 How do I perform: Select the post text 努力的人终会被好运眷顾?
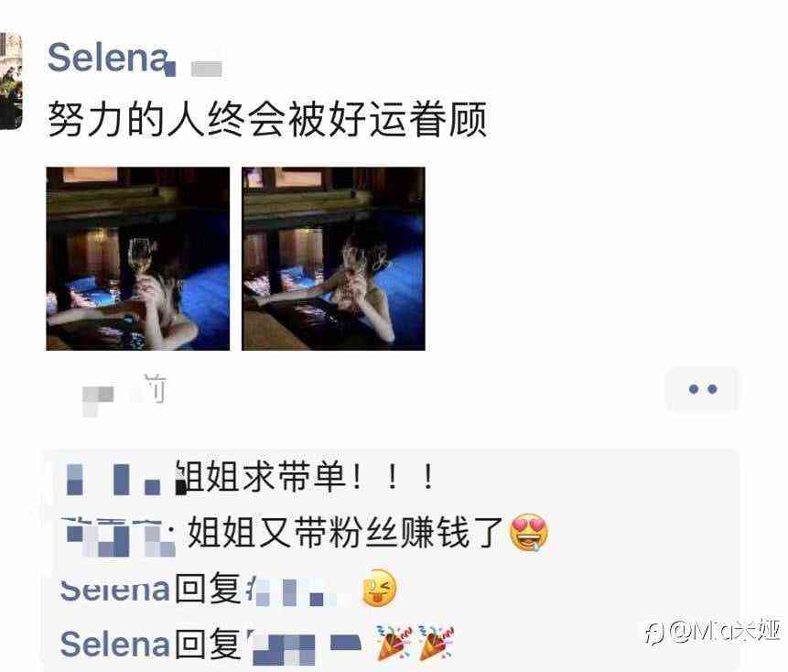[x=267, y=119]
